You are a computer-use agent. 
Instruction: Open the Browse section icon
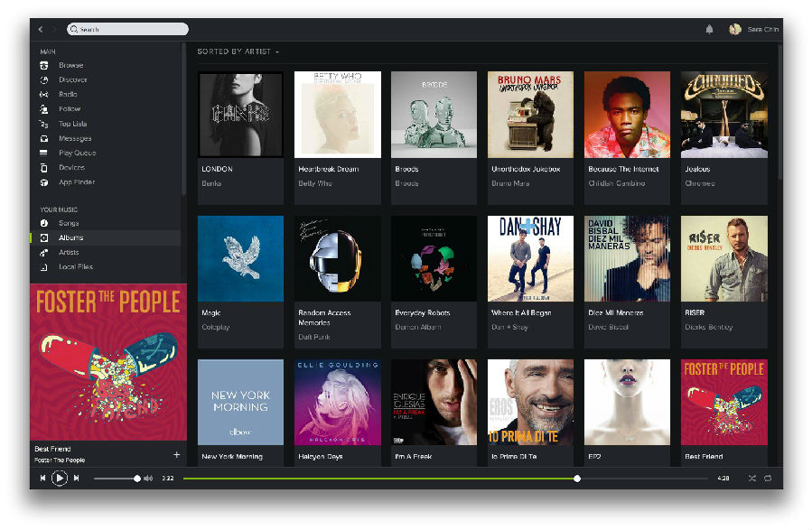44,65
